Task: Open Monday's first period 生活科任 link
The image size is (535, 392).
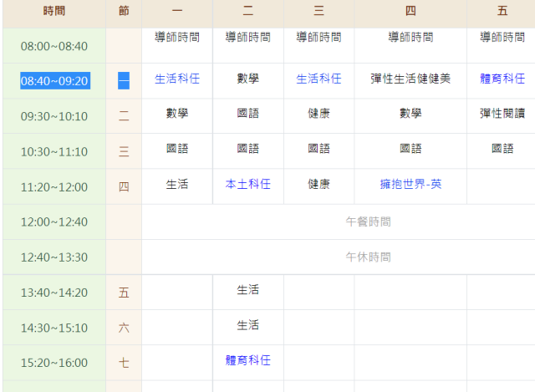Action: [177, 79]
